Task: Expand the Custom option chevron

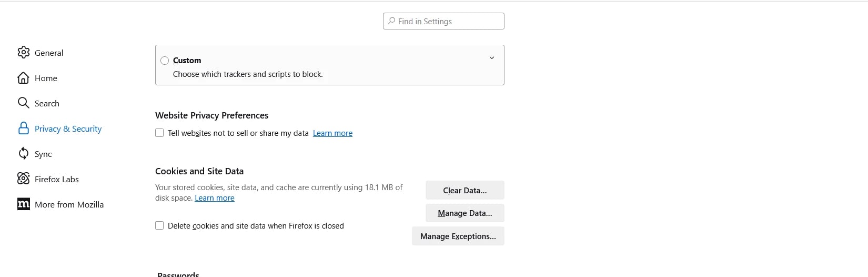Action: click(492, 58)
